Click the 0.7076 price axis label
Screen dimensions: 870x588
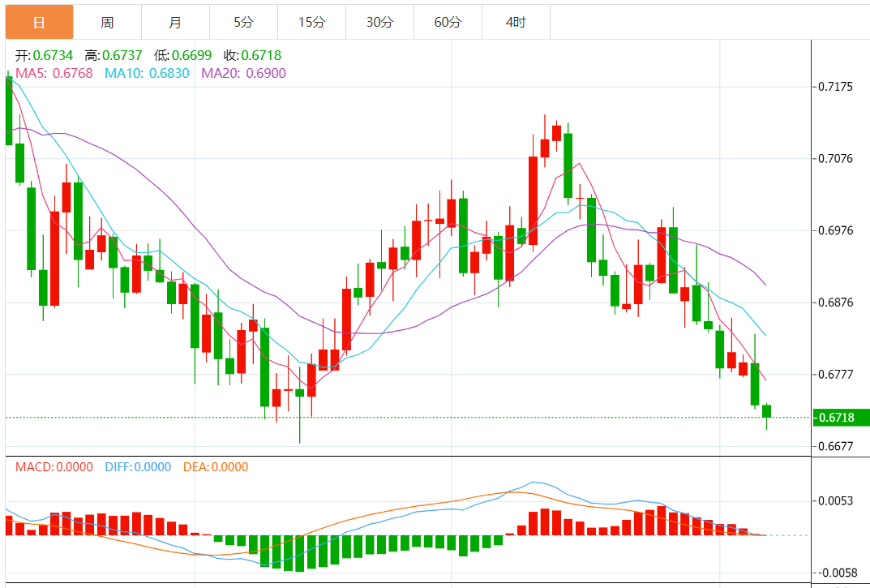click(836, 159)
